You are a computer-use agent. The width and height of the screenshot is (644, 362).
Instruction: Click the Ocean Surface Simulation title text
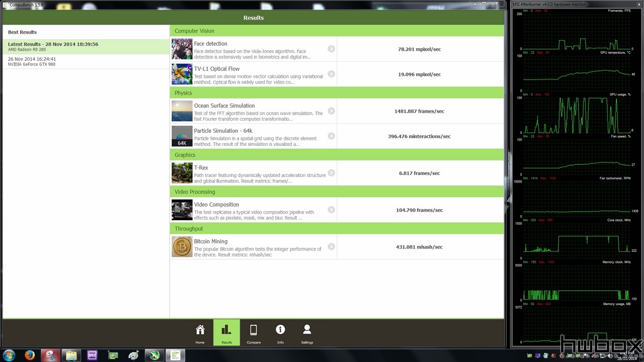[x=224, y=106]
